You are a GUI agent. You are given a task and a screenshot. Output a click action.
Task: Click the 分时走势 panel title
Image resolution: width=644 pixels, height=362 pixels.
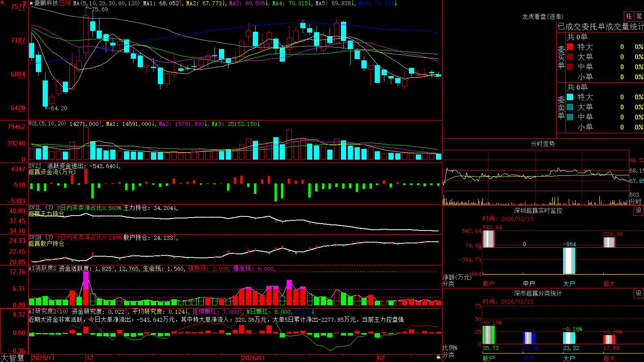(543, 144)
